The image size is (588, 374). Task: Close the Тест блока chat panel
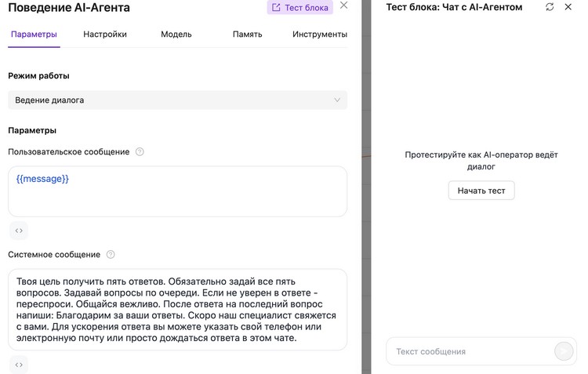(x=568, y=7)
